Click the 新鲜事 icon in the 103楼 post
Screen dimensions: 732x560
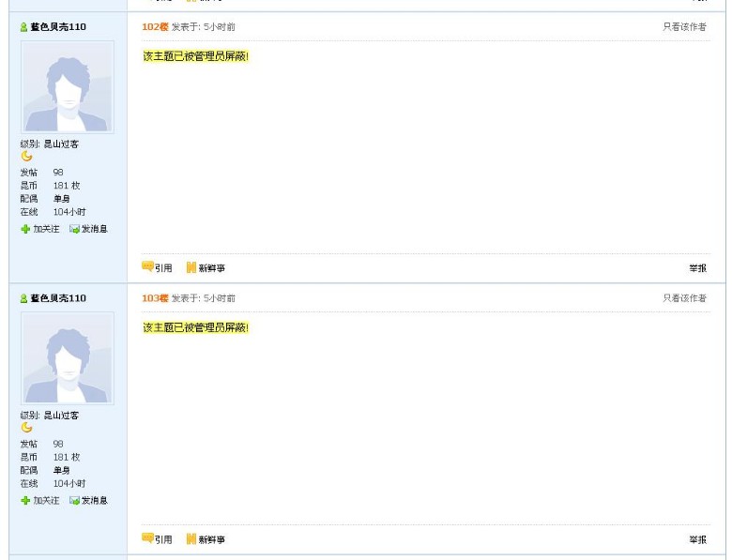tap(191, 538)
